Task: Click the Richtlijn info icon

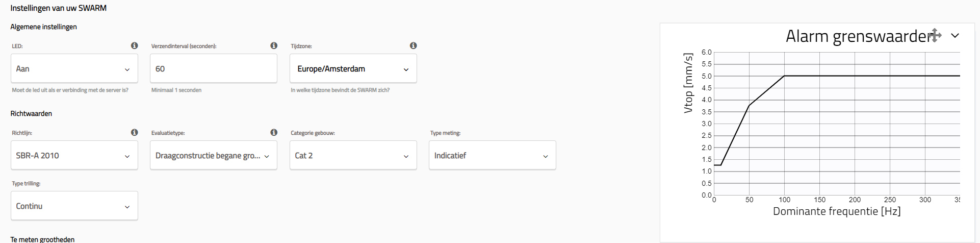Action: pyautogui.click(x=134, y=133)
